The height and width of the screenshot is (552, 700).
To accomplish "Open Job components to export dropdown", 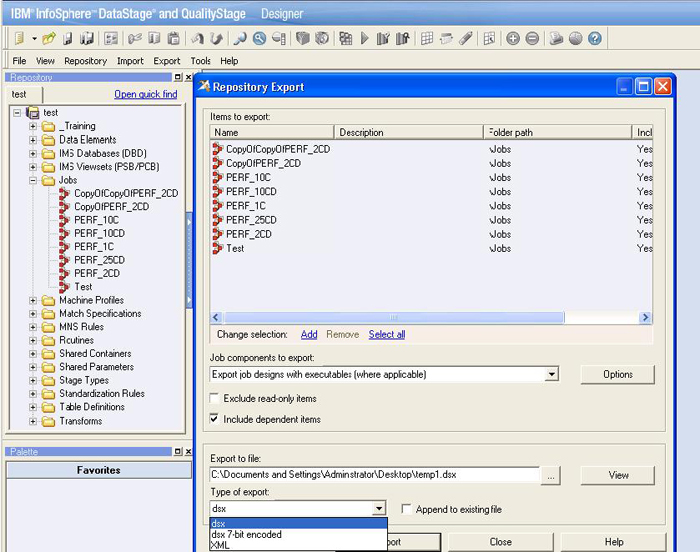I will pos(552,374).
